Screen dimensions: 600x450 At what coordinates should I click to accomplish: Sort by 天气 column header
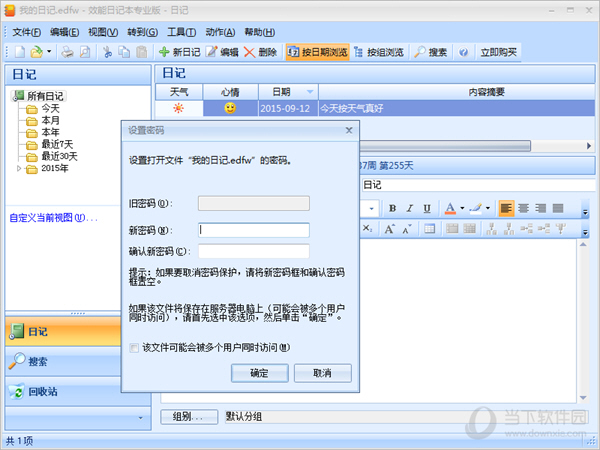click(x=179, y=92)
